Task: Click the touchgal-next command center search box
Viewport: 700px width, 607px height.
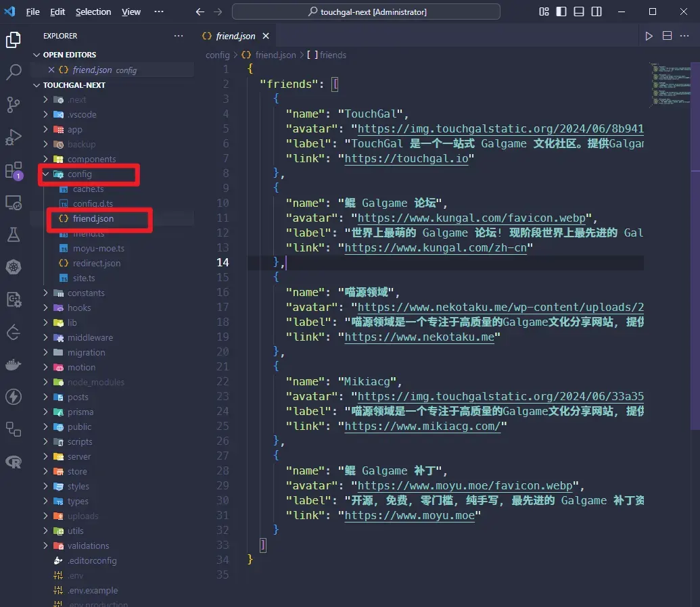Action: pyautogui.click(x=366, y=12)
